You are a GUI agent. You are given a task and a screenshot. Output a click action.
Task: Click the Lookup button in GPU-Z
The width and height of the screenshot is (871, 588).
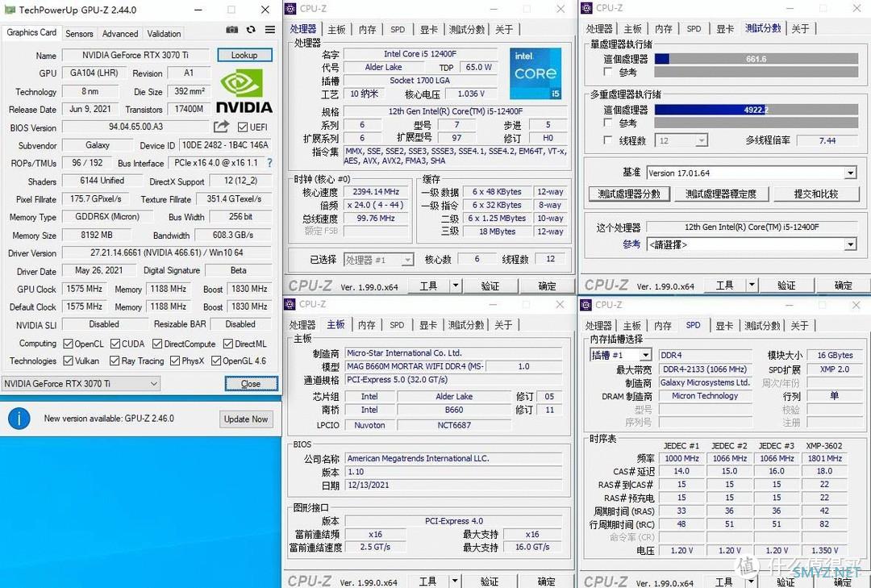click(x=244, y=55)
